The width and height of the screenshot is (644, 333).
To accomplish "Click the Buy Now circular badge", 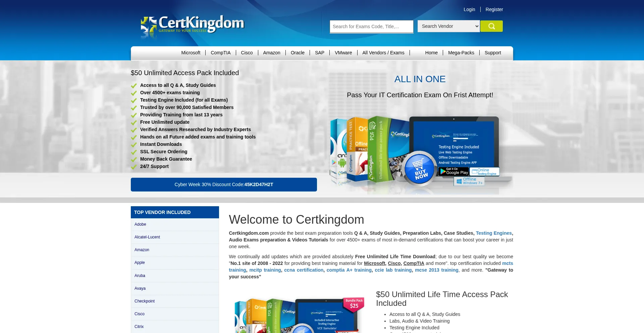I will pyautogui.click(x=419, y=168).
